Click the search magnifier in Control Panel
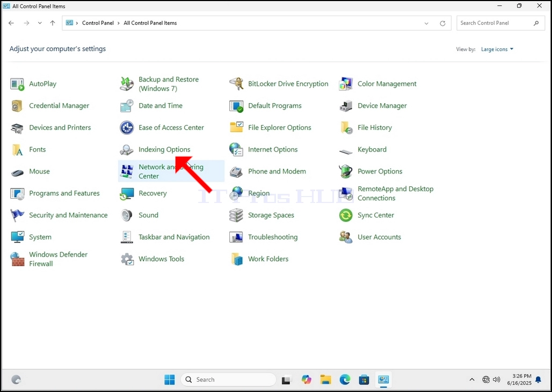Screen dimensions: 552x392 tap(536, 23)
